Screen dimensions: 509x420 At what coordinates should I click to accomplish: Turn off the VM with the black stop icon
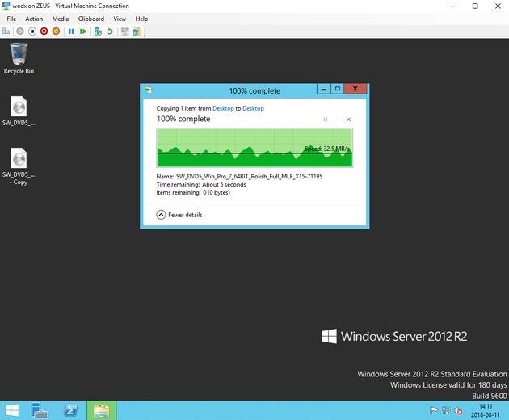click(32, 31)
